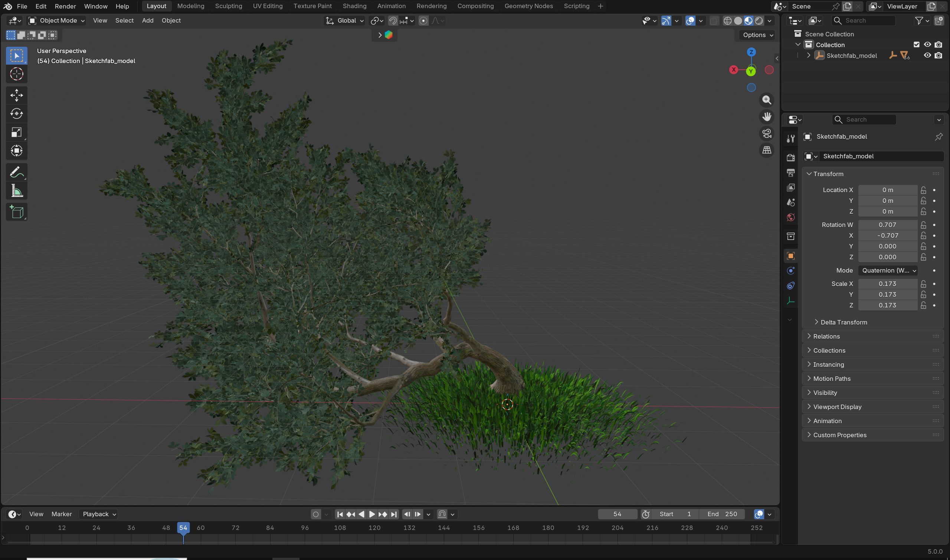The width and height of the screenshot is (950, 560).
Task: Toggle camera view icon
Action: point(767,133)
